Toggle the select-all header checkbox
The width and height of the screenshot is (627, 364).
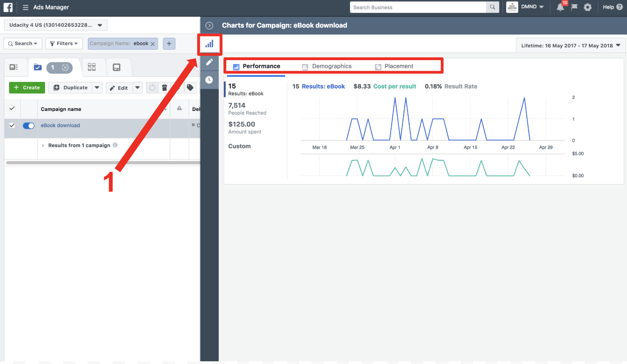click(12, 109)
